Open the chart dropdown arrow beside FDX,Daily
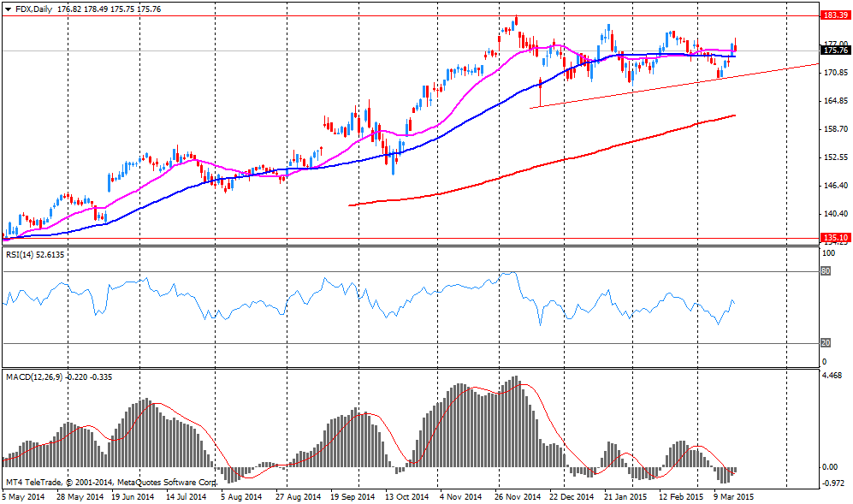This screenshot has height=504, width=853. pyautogui.click(x=8, y=9)
